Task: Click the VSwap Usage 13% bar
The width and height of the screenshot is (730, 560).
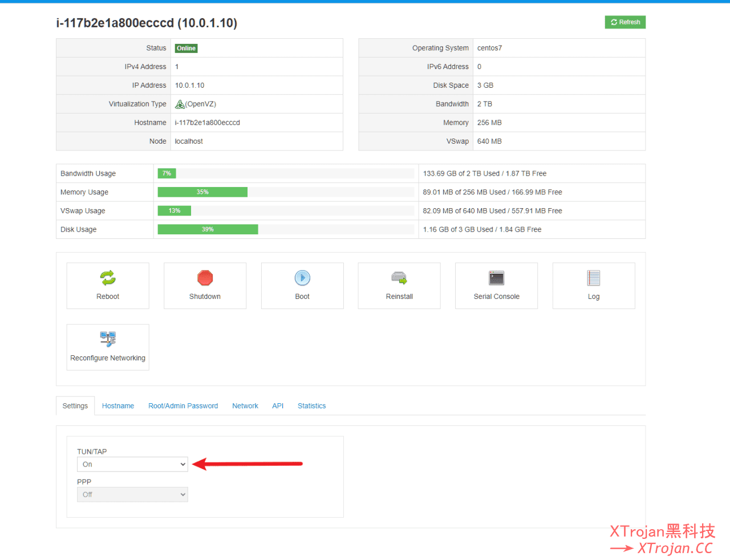Action: click(175, 211)
